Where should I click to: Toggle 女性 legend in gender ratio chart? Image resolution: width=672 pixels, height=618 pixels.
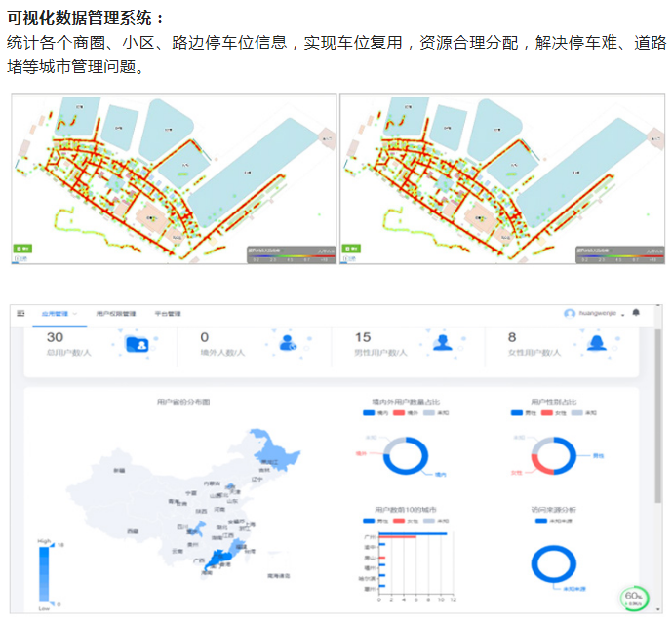[547, 412]
